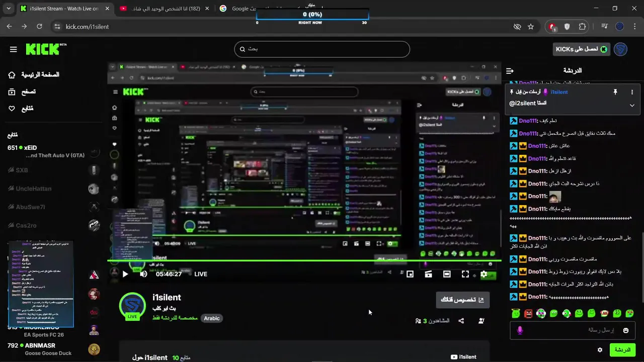Open the chat settings gear icon
The image size is (644, 362).
600,350
